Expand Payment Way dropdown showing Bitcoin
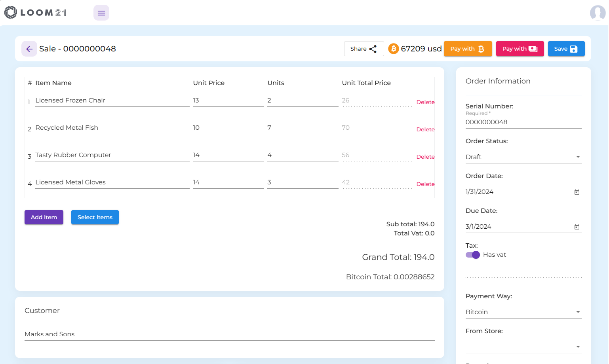 click(x=523, y=312)
